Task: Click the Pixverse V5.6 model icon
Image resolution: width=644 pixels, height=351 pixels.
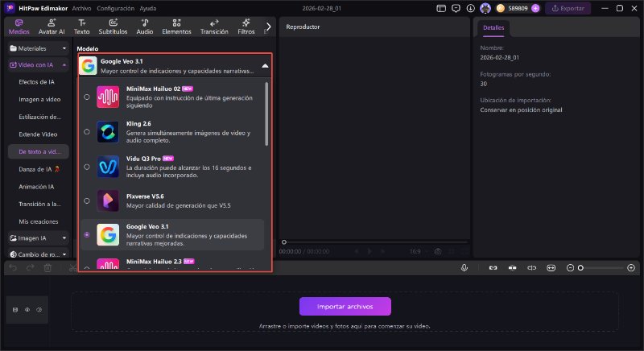Action: click(108, 200)
